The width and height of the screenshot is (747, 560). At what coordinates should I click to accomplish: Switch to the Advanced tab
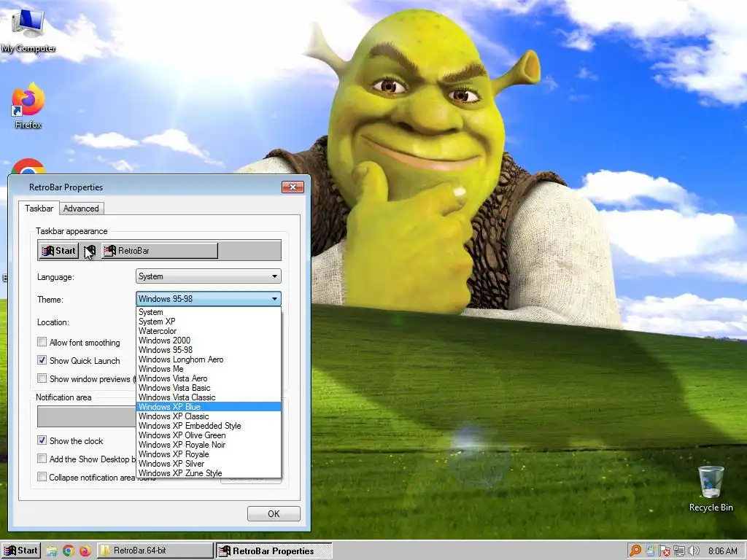(81, 209)
